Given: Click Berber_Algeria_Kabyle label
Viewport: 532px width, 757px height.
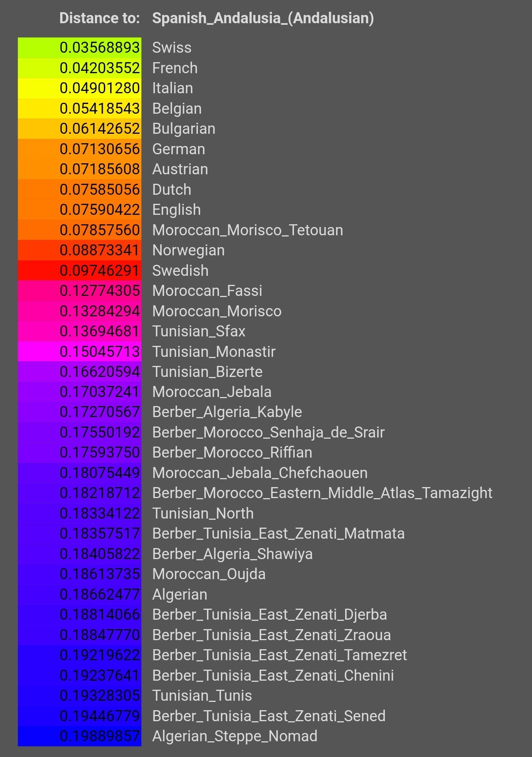Looking at the screenshot, I should (x=227, y=412).
